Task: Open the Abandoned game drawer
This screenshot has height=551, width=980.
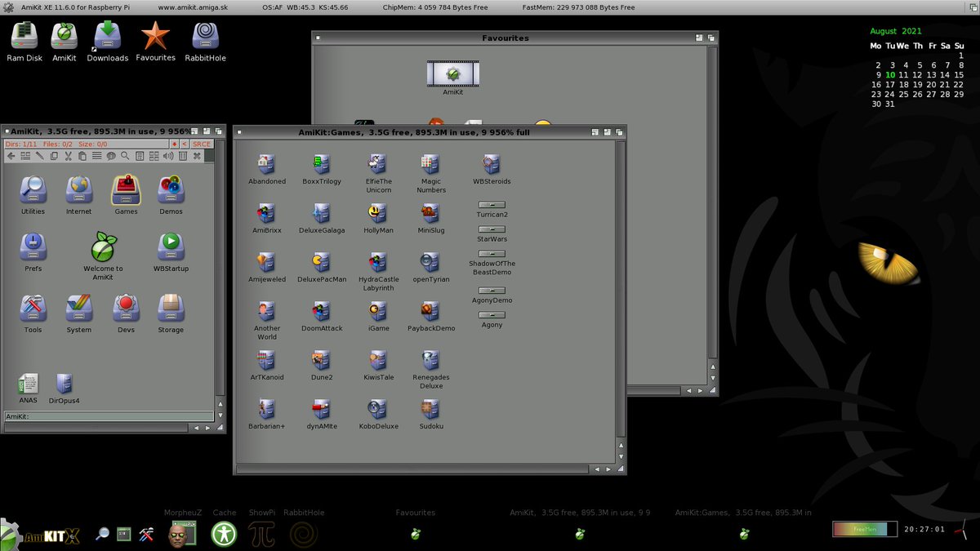Action: (267, 169)
